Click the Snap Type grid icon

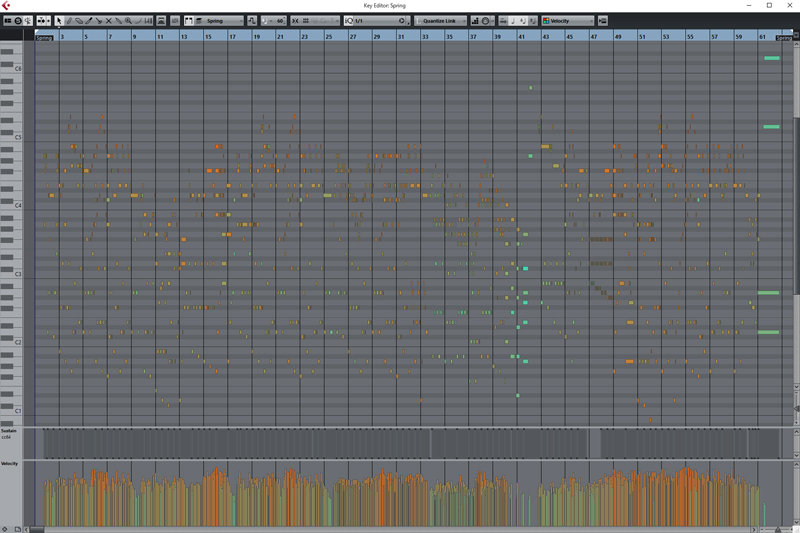[x=306, y=21]
